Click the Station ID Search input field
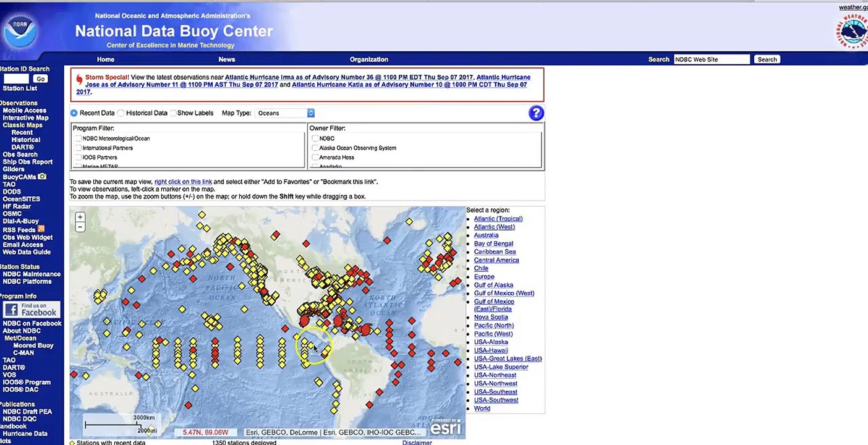The height and width of the screenshot is (445, 868). click(17, 79)
